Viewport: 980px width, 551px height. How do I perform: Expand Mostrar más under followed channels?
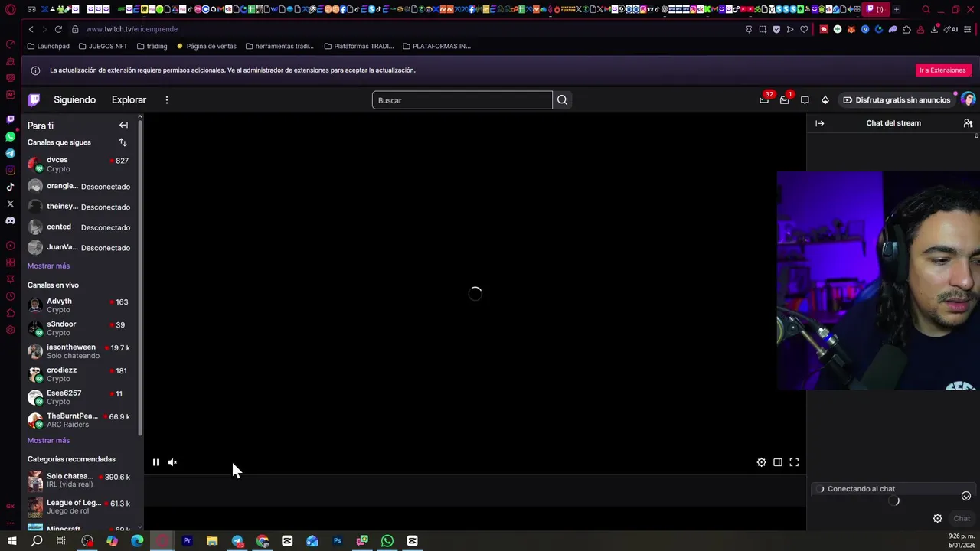click(x=48, y=266)
